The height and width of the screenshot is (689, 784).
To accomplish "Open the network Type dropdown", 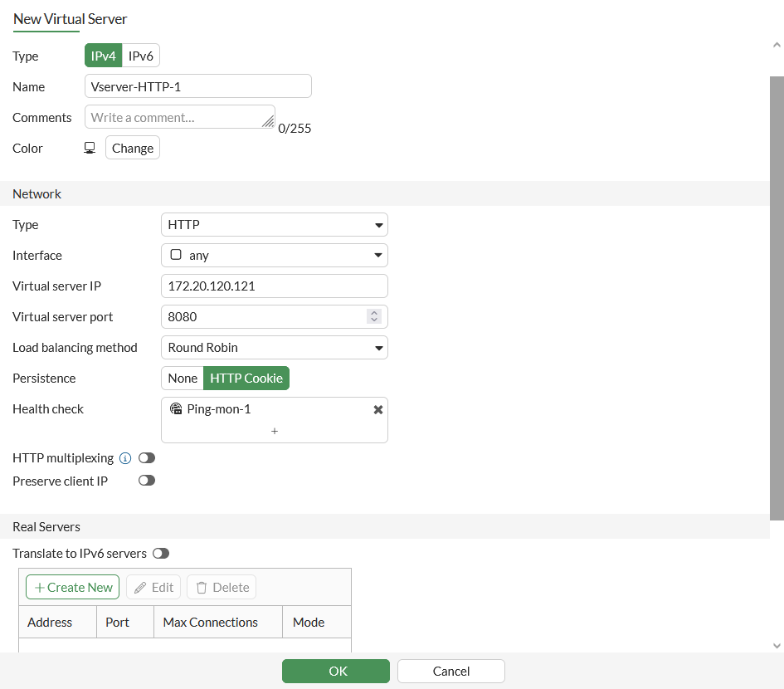I will click(x=274, y=225).
